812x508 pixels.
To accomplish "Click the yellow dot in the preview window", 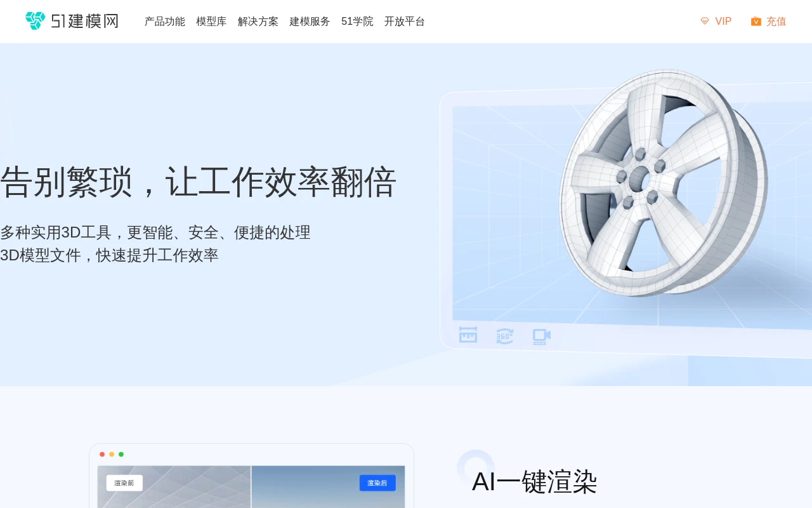I will (x=112, y=454).
